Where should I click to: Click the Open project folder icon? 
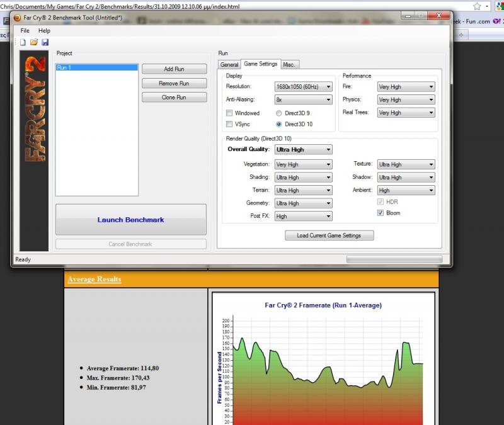click(34, 42)
